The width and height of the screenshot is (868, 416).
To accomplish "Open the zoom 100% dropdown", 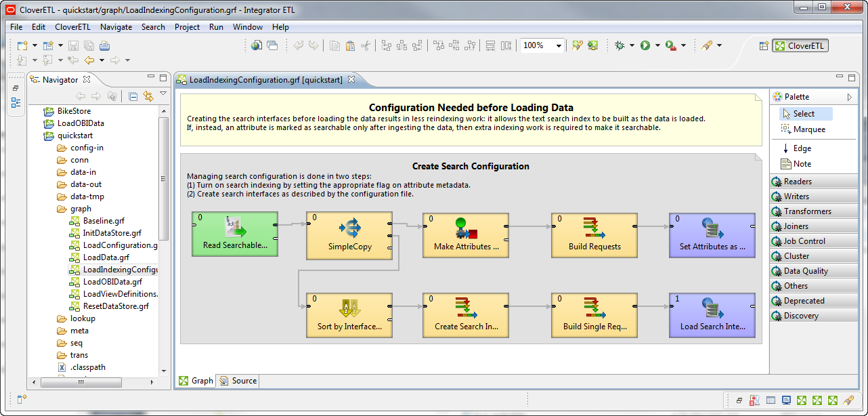I will click(559, 45).
